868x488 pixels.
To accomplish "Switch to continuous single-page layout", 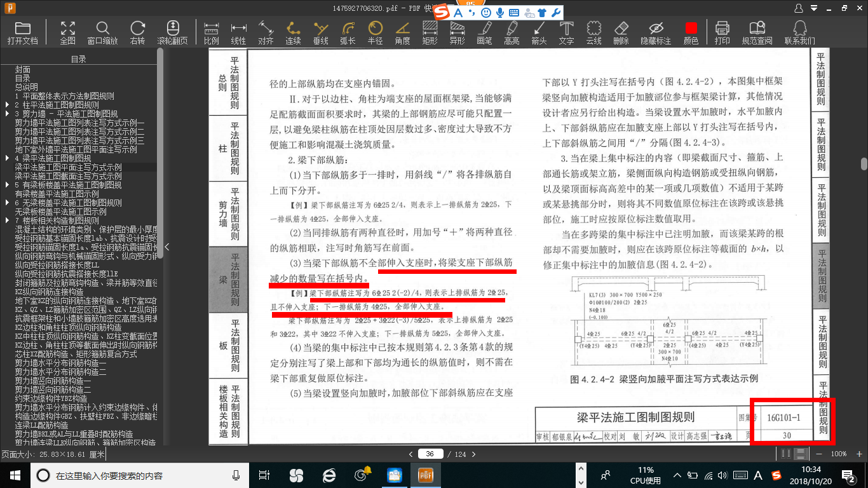I will coord(801,454).
